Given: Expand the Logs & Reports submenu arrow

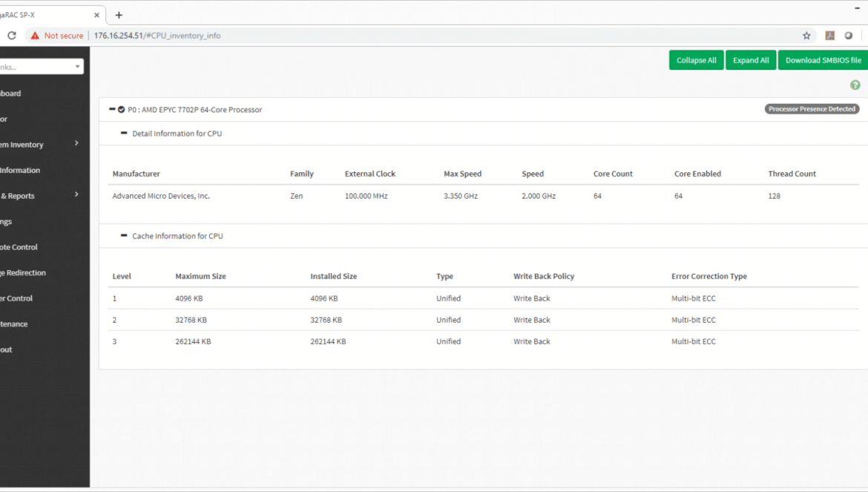Looking at the screenshot, I should point(76,194).
